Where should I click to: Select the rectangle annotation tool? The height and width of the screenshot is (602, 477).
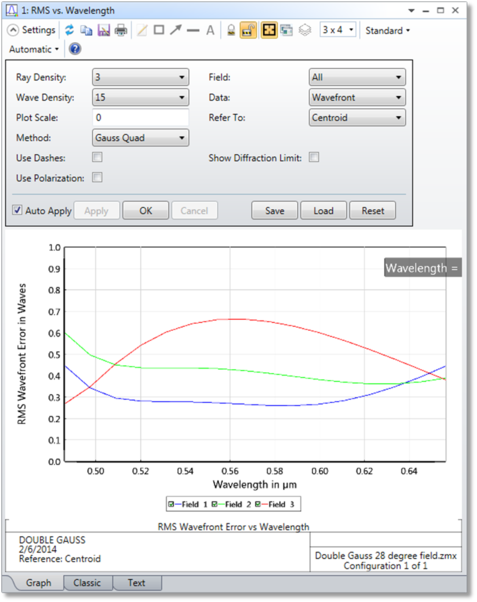click(159, 30)
